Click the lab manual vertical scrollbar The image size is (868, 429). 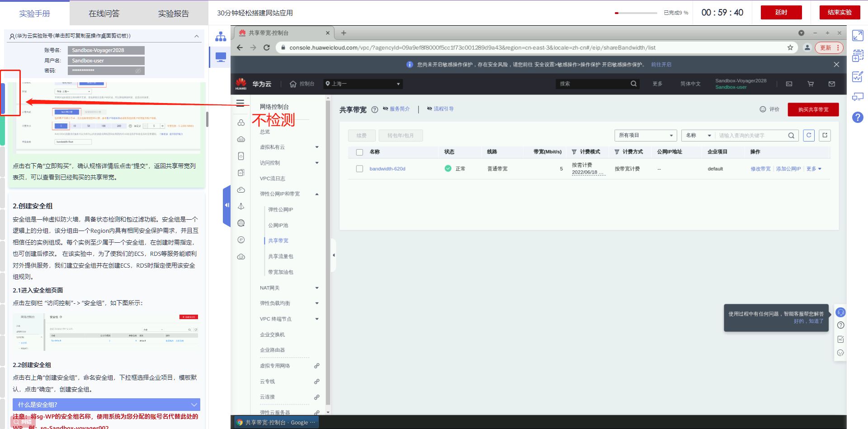(x=207, y=119)
